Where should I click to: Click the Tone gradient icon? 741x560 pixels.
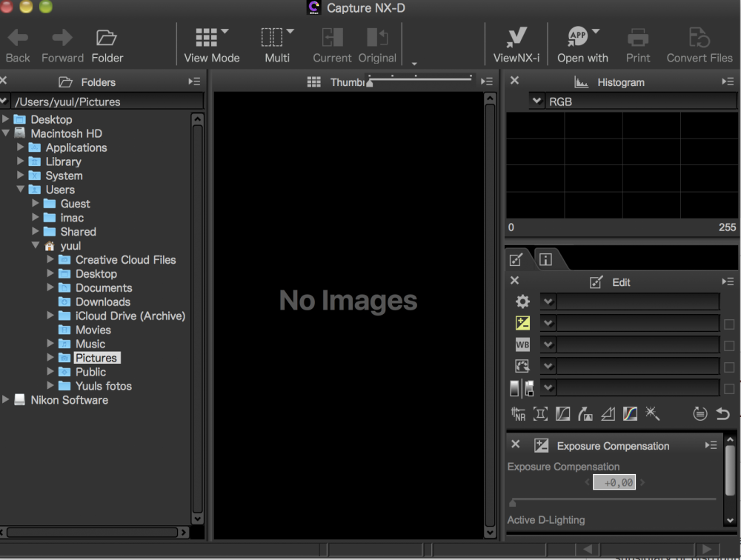(x=522, y=388)
